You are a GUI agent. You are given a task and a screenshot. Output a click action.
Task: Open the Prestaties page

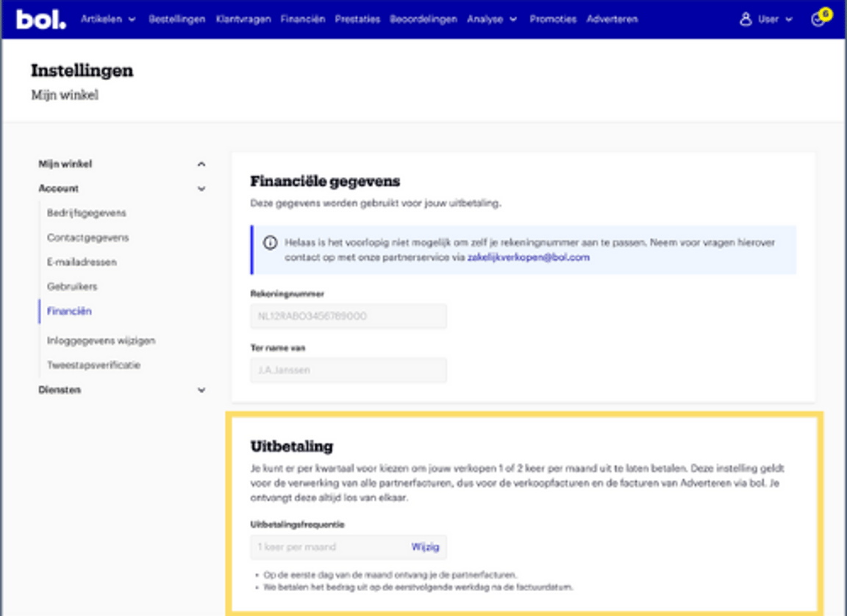click(357, 19)
